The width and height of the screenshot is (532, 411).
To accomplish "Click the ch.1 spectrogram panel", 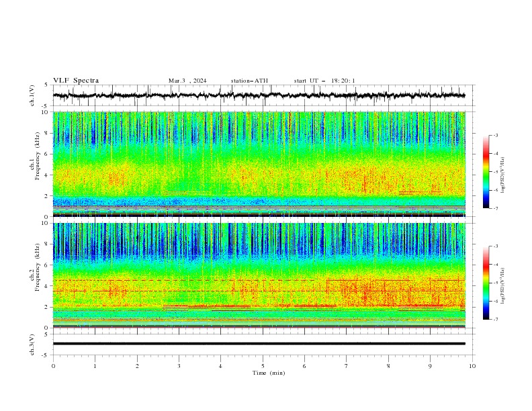I will pos(259,164).
